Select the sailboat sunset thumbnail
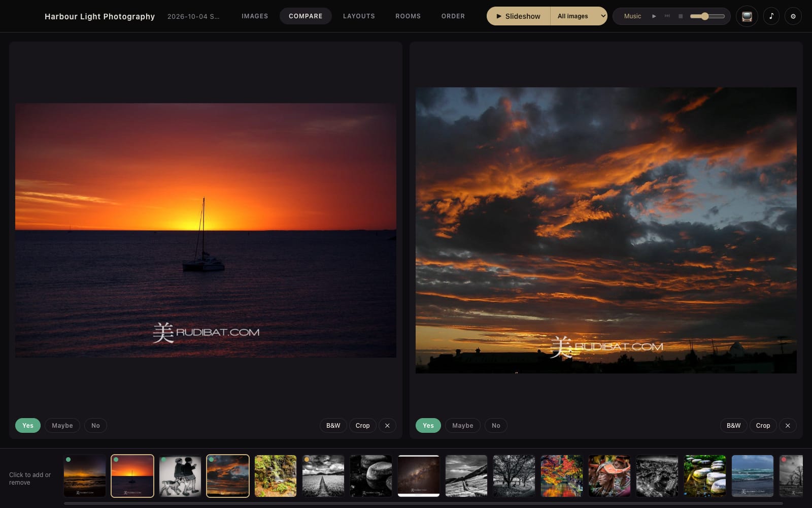Viewport: 812px width, 508px height. [132, 476]
